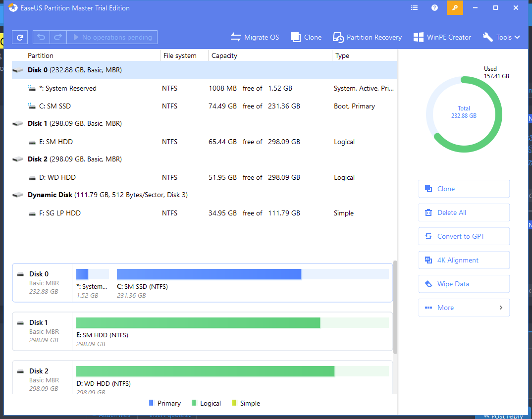Click the E: SM HDD drive icon

32,143
